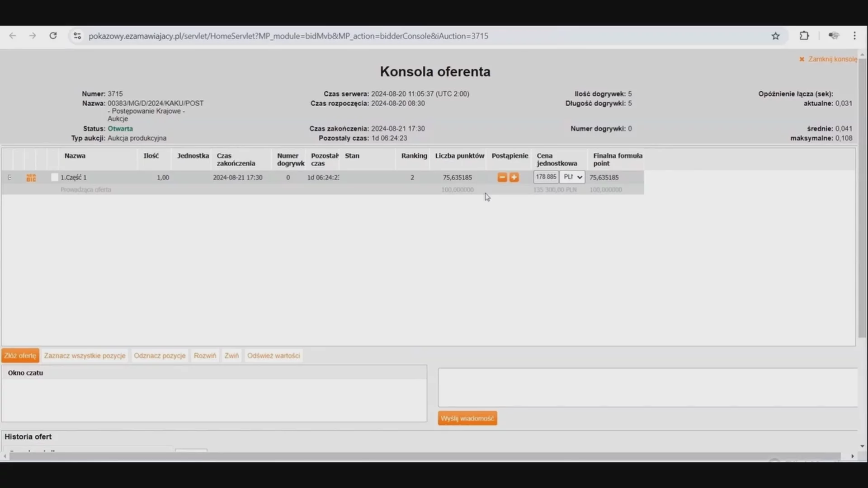Click Odśwież wartości
Image resolution: width=868 pixels, height=488 pixels.
pyautogui.click(x=273, y=356)
